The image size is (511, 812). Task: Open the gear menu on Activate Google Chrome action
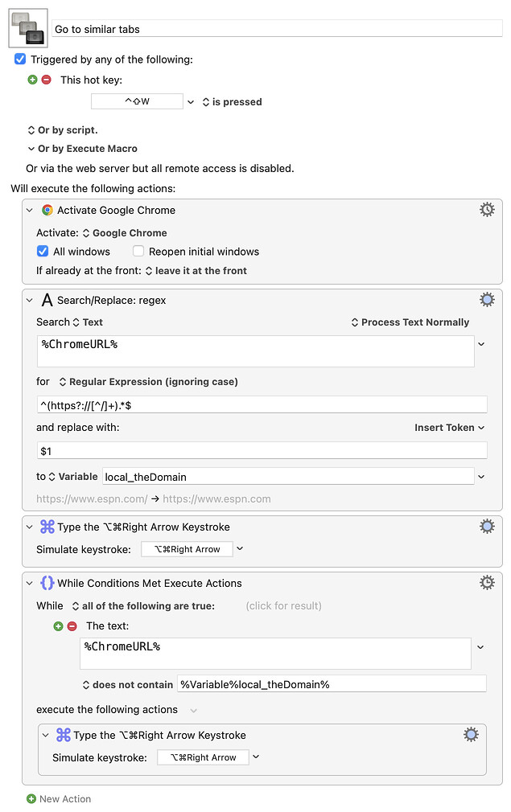point(487,209)
